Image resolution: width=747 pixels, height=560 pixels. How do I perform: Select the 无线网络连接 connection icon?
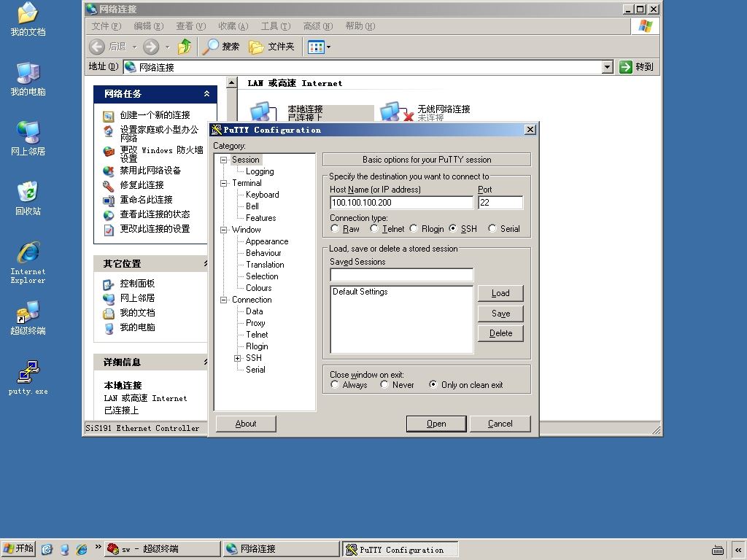pos(396,112)
